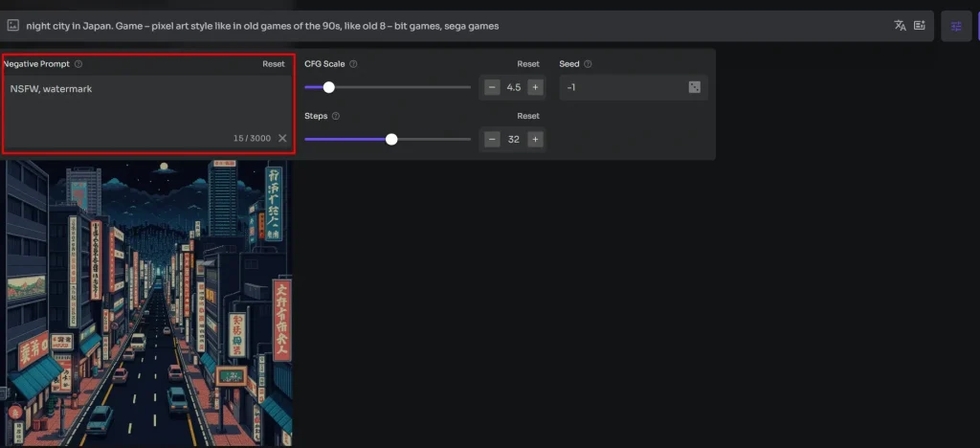The height and width of the screenshot is (448, 980).
Task: Click the image icon left of the prompt
Action: click(x=12, y=26)
